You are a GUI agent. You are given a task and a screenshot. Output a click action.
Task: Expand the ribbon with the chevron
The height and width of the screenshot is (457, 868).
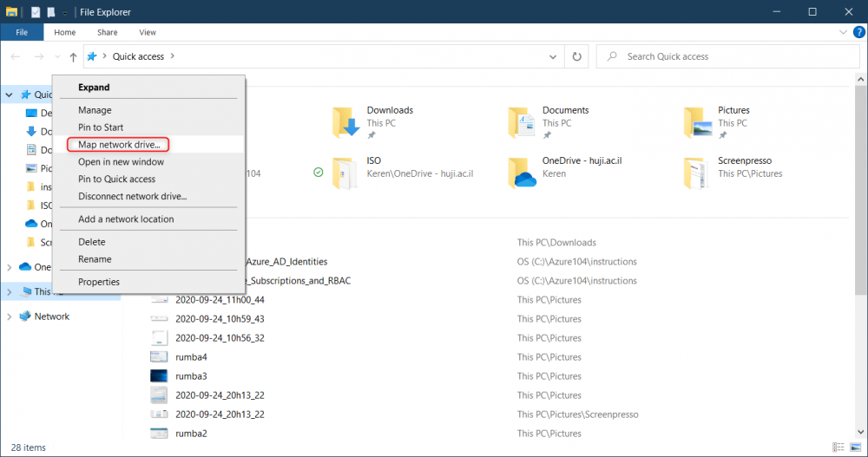coord(843,32)
